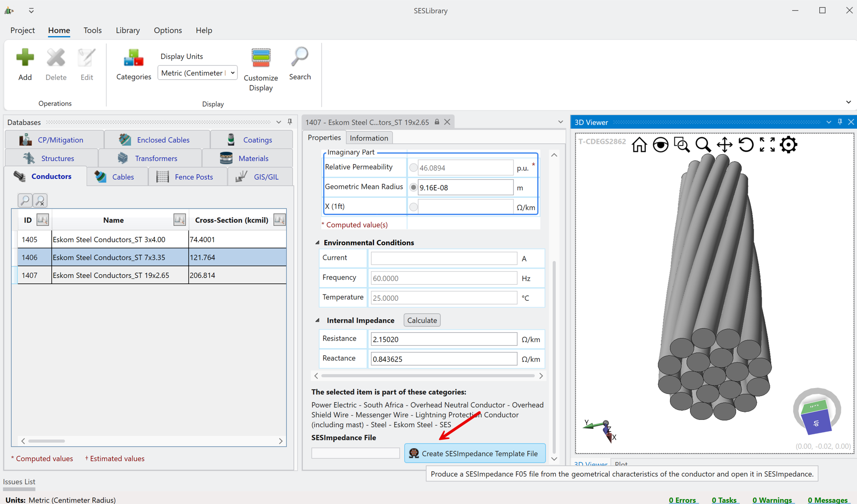Click the Search magnifier in ribbon

(300, 58)
